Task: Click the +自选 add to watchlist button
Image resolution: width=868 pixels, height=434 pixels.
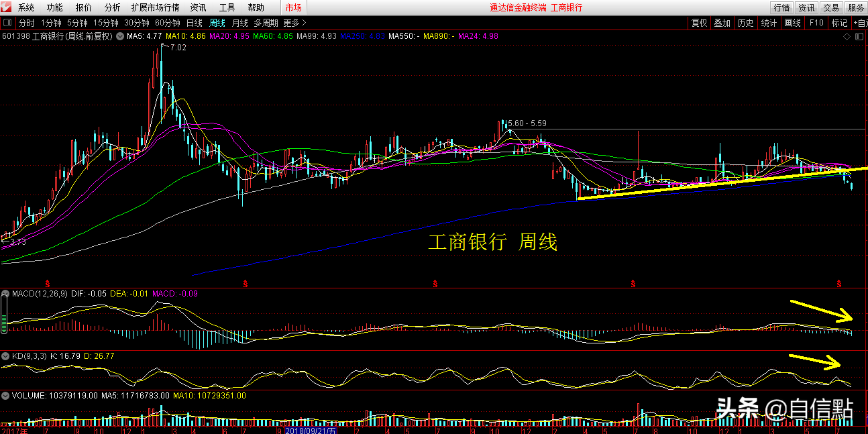Action: [x=859, y=23]
